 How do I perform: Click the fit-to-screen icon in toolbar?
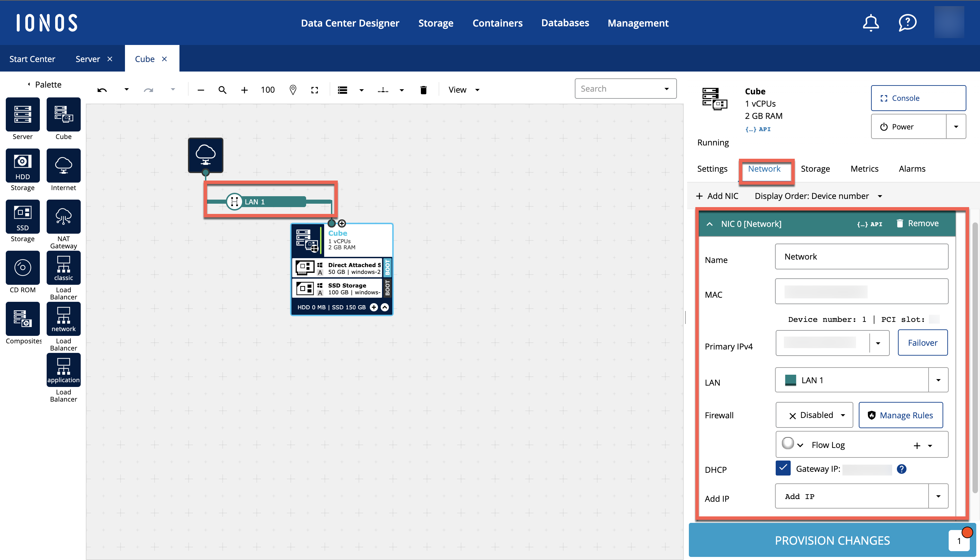[315, 90]
